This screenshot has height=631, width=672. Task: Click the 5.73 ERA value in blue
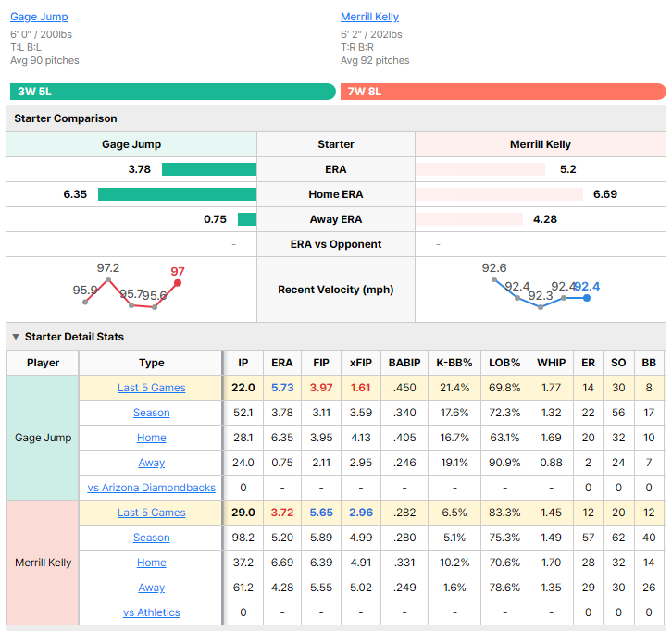pyautogui.click(x=282, y=388)
